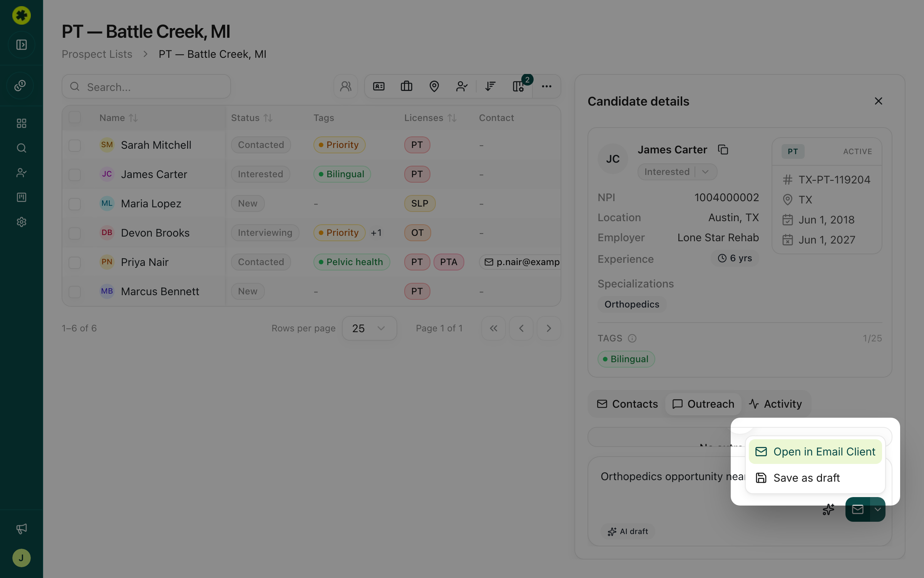This screenshot has width=924, height=578.
Task: Open the sidebar search icon
Action: click(22, 148)
